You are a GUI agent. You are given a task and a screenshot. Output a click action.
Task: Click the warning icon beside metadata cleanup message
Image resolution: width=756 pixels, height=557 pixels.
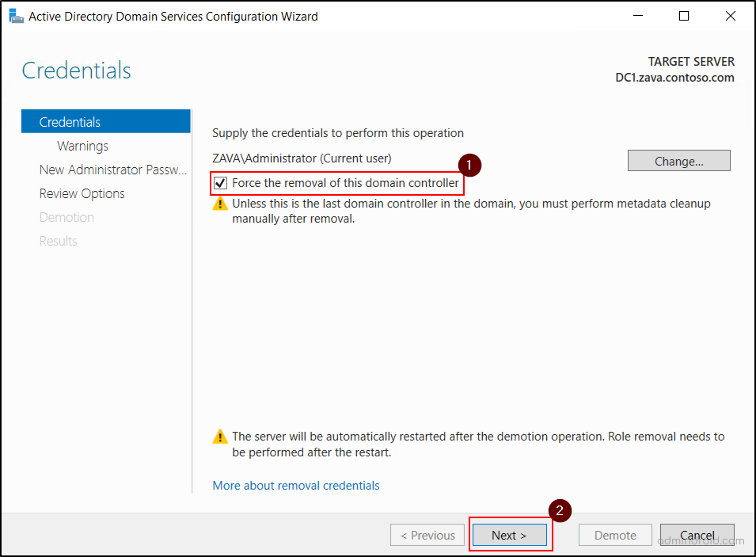(219, 204)
